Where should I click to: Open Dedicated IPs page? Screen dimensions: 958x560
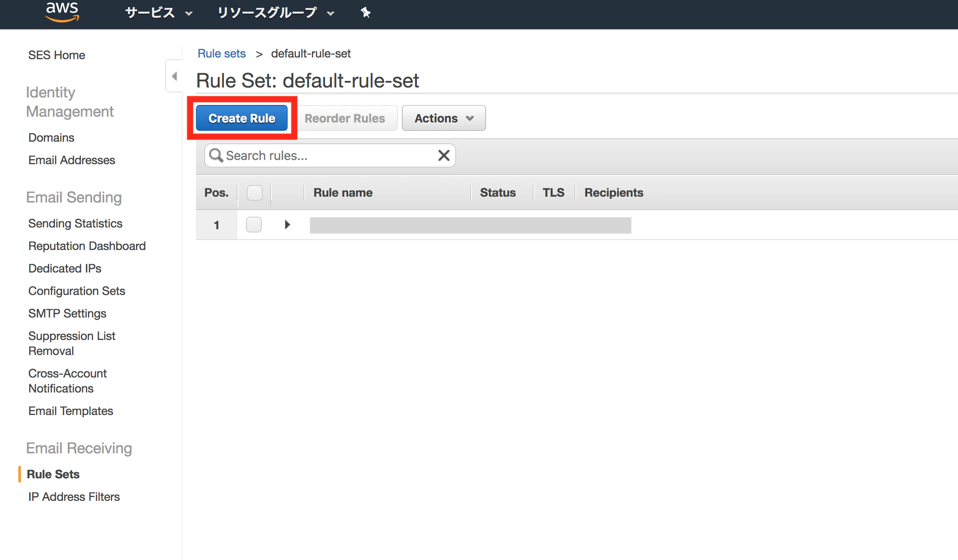[65, 268]
